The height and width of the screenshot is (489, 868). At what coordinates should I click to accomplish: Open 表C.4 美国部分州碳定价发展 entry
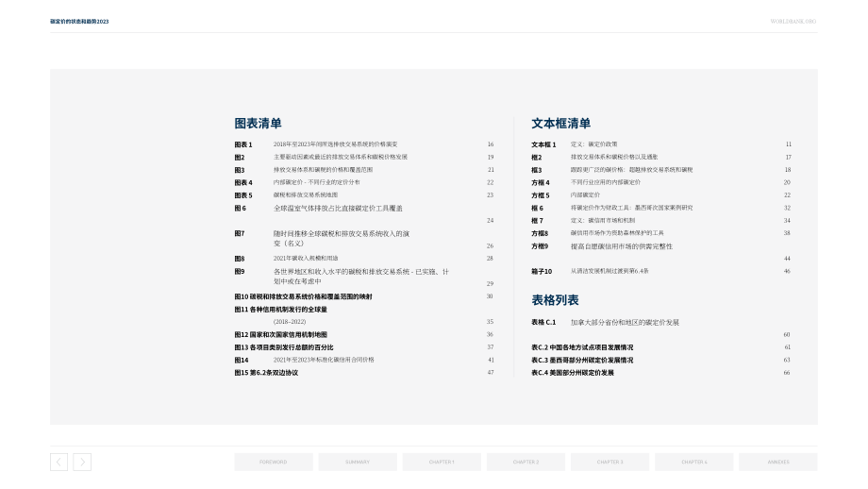(661, 373)
